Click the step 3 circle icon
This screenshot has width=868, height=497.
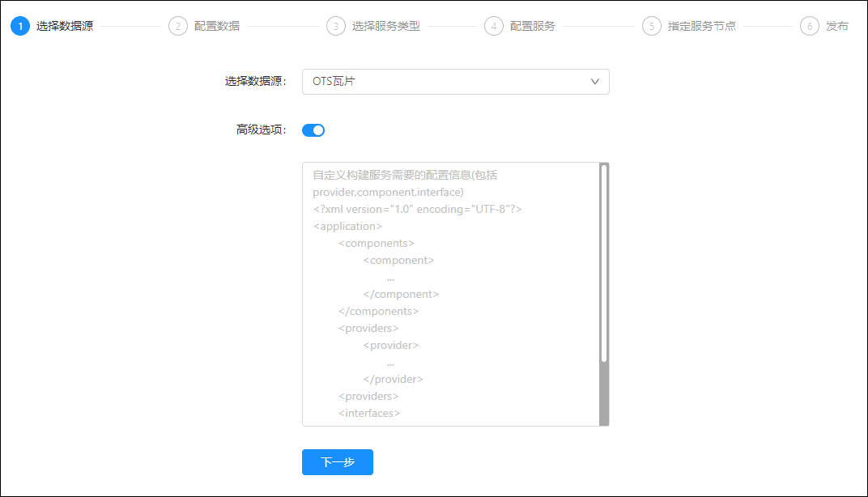(335, 26)
